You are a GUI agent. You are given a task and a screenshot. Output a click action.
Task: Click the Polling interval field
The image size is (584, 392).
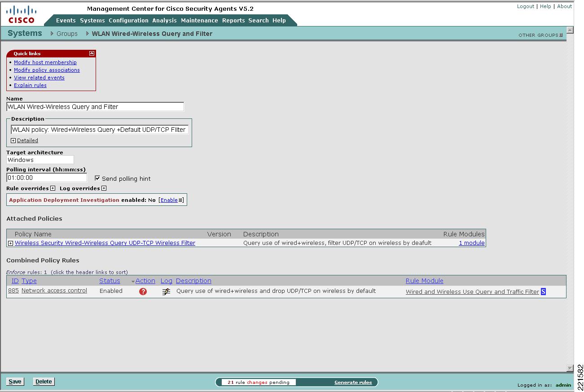(x=47, y=178)
